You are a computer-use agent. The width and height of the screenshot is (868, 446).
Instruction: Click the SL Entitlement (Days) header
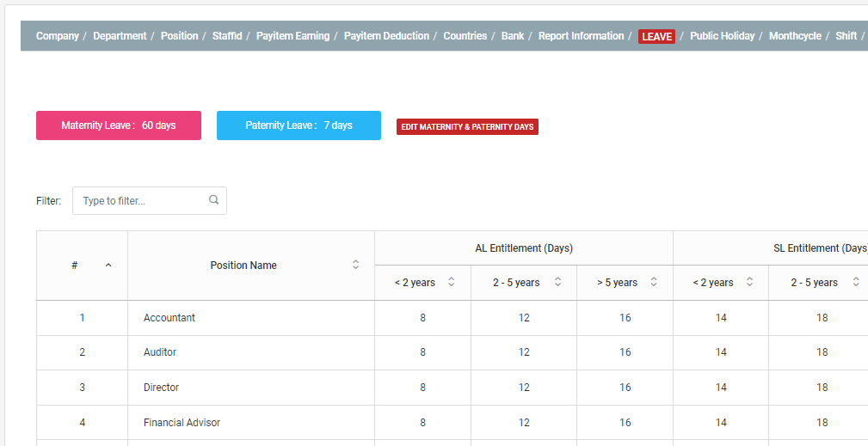821,248
